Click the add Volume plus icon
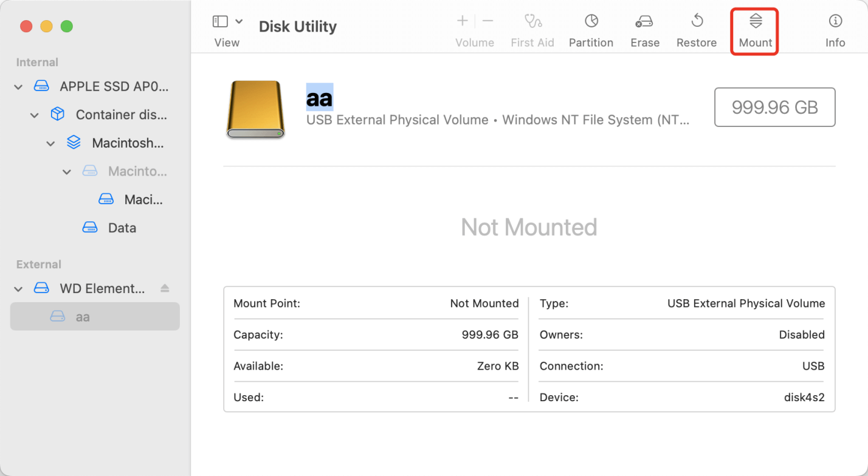The height and width of the screenshot is (476, 868). pos(462,20)
